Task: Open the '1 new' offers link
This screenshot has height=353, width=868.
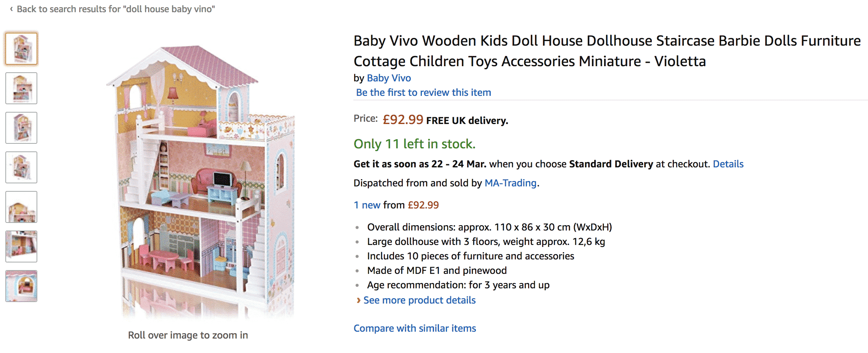Action: point(367,205)
